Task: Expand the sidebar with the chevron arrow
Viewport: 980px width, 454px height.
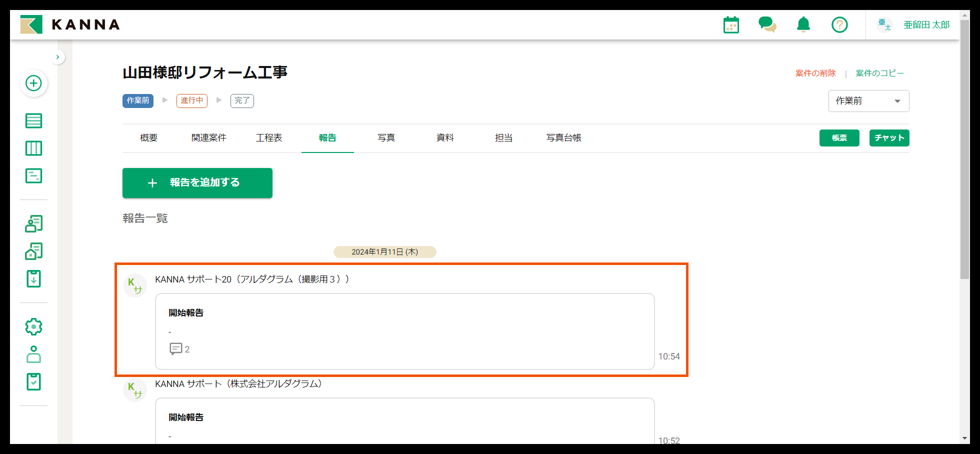Action: tap(57, 56)
